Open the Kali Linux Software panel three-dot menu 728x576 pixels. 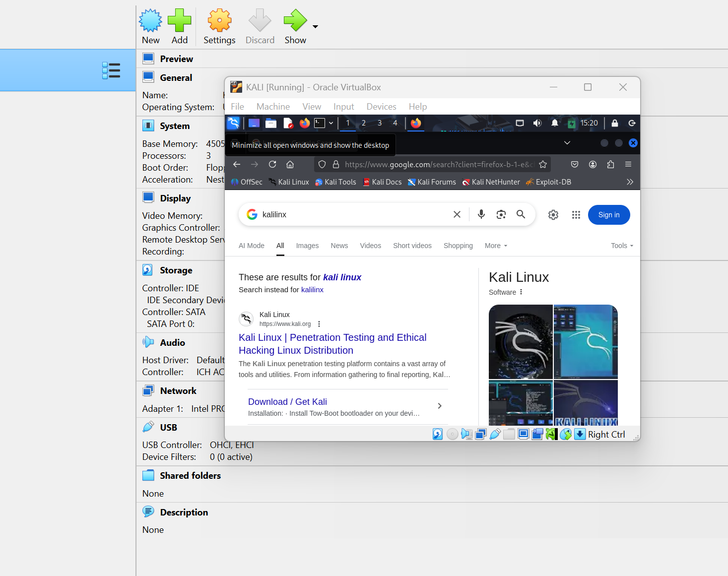[x=521, y=292]
